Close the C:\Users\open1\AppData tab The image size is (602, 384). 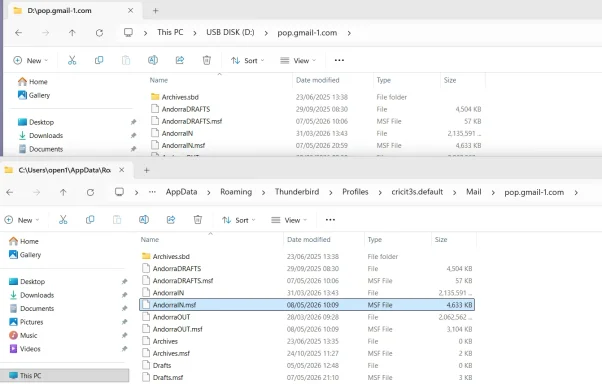[x=122, y=170]
